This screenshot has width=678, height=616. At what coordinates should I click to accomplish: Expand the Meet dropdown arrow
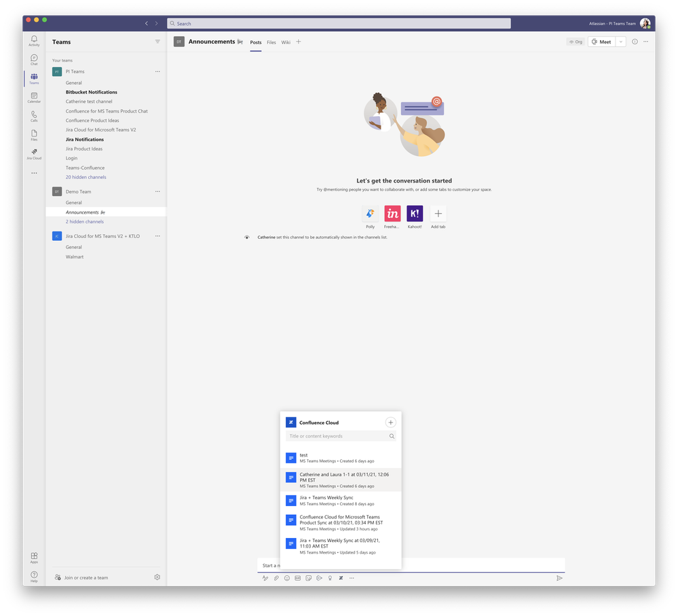(620, 41)
